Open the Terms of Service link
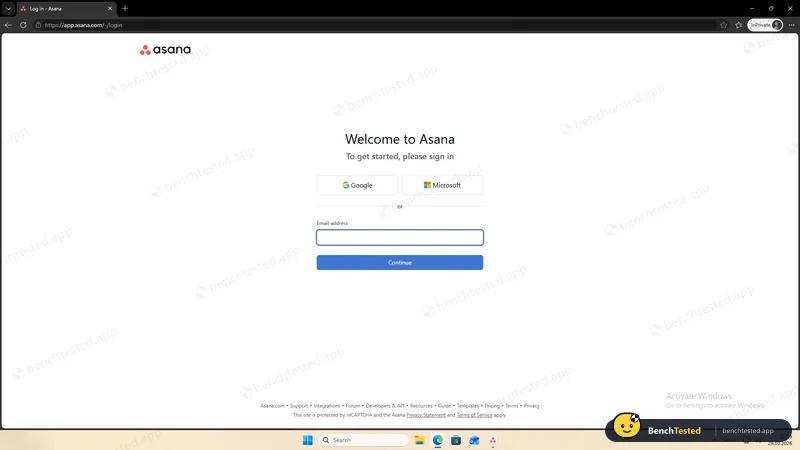Image resolution: width=800 pixels, height=450 pixels. [474, 415]
